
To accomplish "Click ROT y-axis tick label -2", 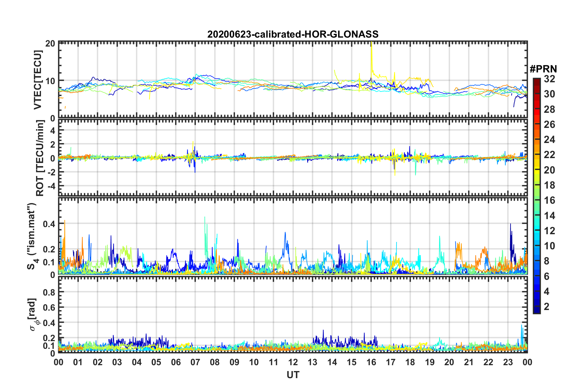I will click(51, 172).
